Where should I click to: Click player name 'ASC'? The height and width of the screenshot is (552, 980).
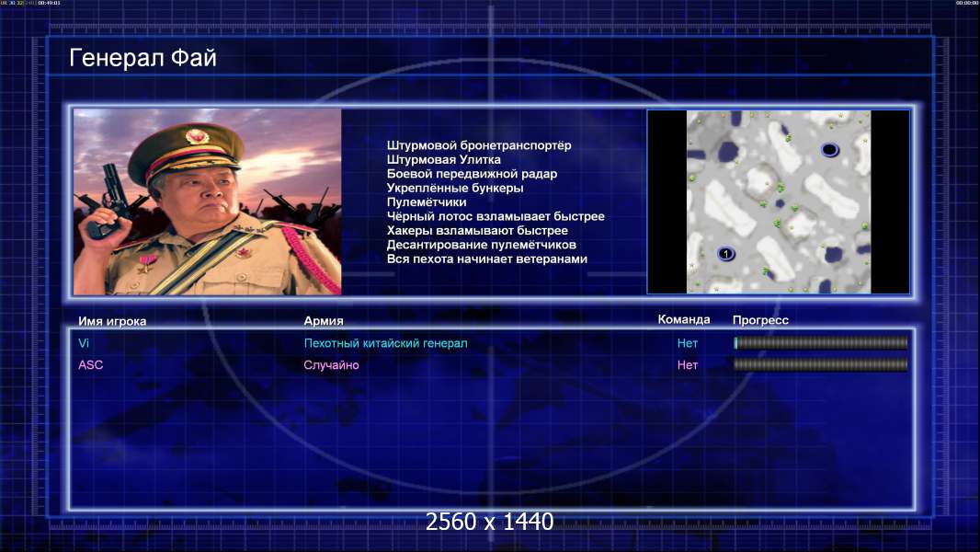[x=91, y=365]
